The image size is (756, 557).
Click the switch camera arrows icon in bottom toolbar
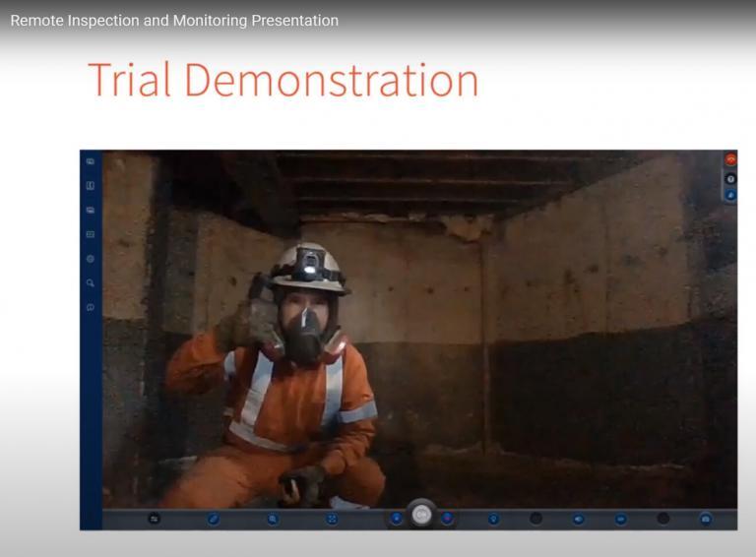(155, 519)
